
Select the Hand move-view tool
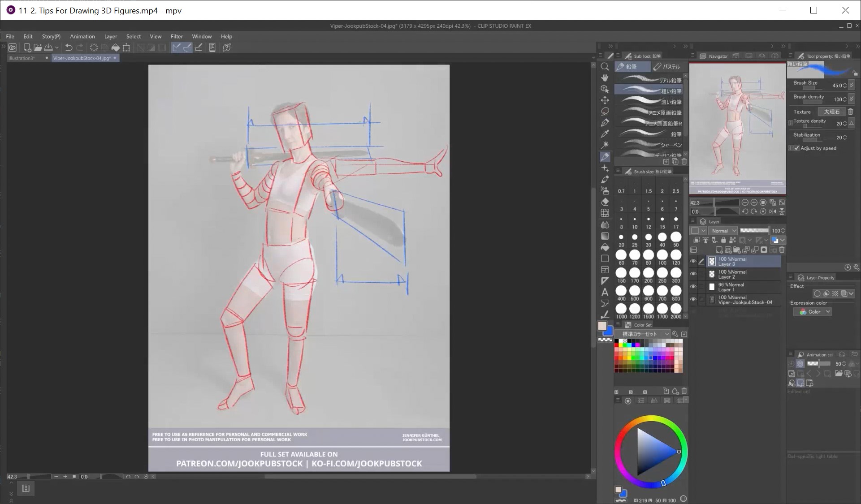click(x=605, y=78)
